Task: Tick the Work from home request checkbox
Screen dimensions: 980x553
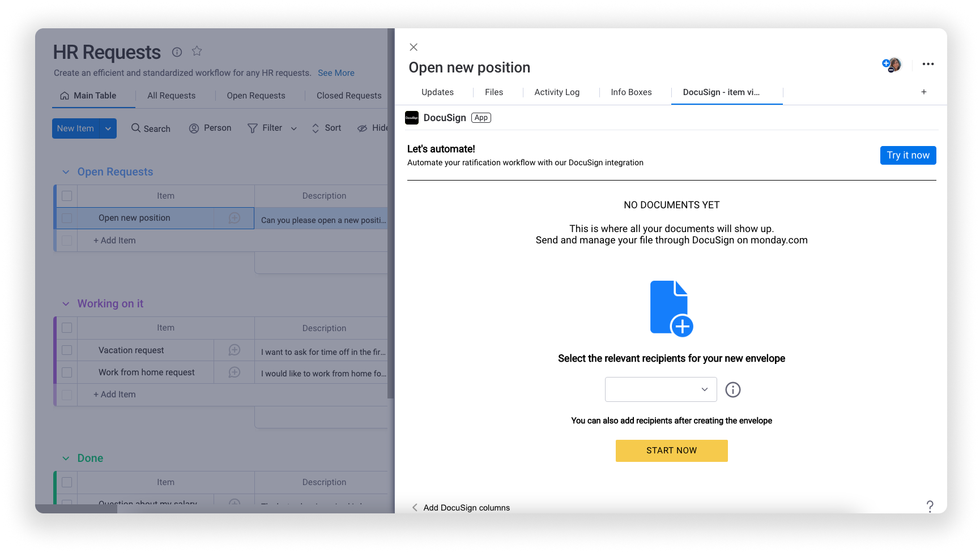Action: [66, 372]
